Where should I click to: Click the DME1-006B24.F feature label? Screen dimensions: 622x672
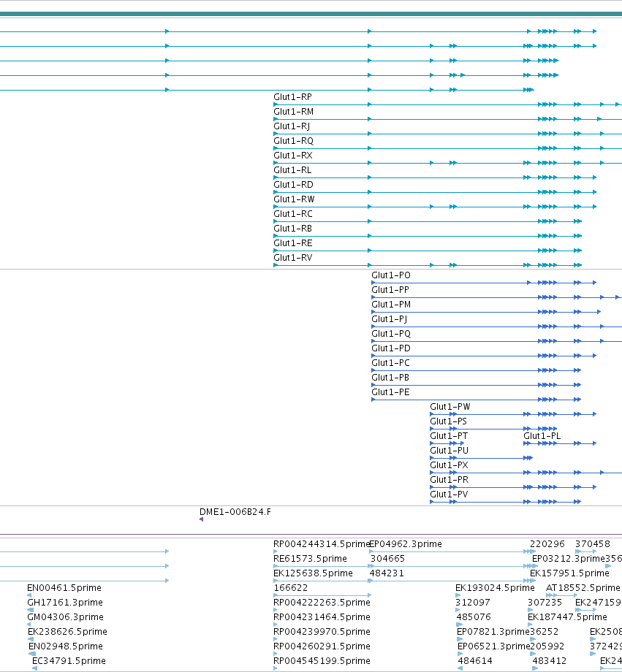coord(235,512)
